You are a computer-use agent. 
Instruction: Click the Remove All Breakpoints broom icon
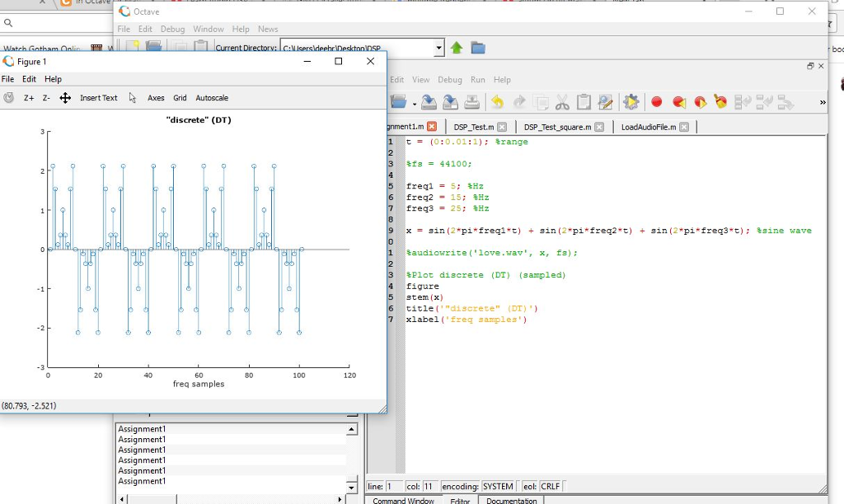click(x=721, y=102)
